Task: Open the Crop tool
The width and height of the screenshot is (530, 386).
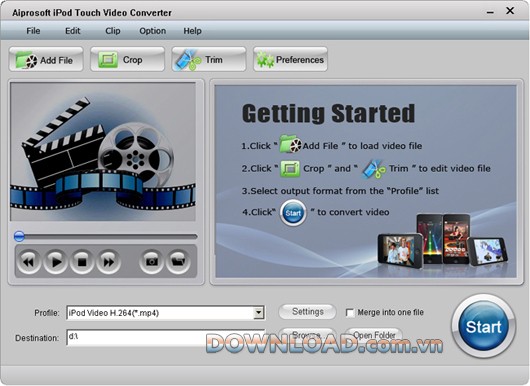Action: 127,59
